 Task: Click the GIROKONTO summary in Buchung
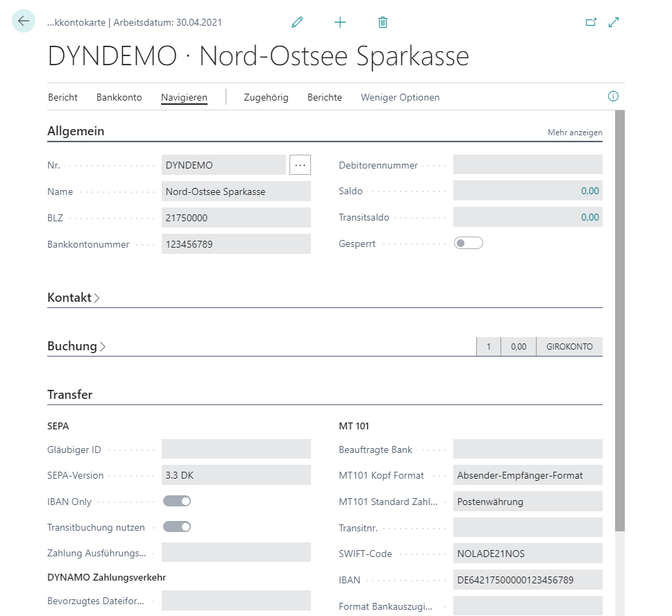click(x=569, y=347)
